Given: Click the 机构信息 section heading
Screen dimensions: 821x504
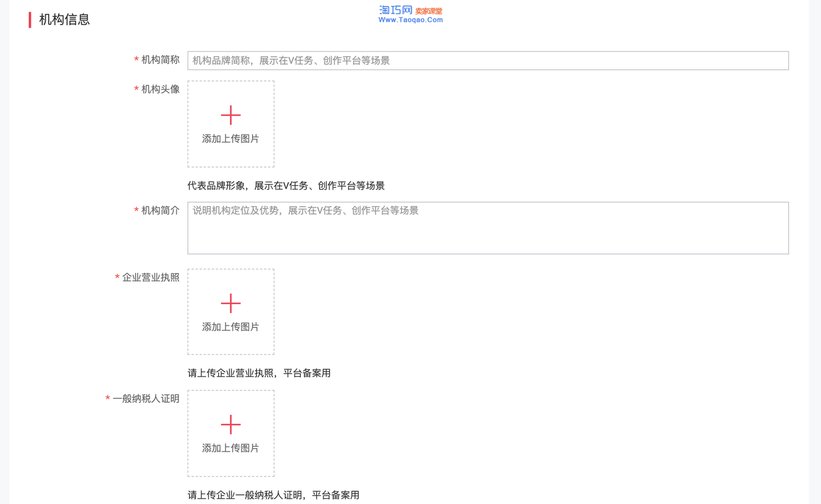Looking at the screenshot, I should [x=64, y=20].
